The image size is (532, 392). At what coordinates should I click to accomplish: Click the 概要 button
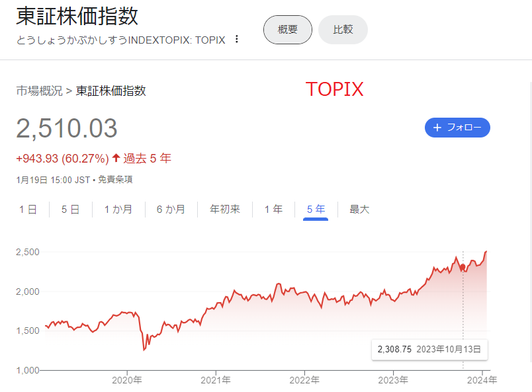click(x=287, y=30)
